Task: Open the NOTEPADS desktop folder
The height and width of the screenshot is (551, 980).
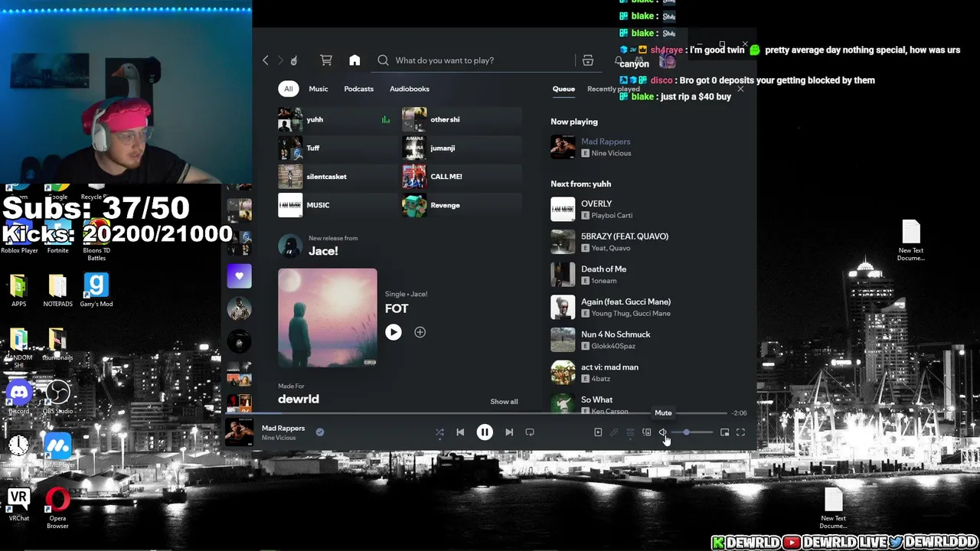Action: click(57, 290)
